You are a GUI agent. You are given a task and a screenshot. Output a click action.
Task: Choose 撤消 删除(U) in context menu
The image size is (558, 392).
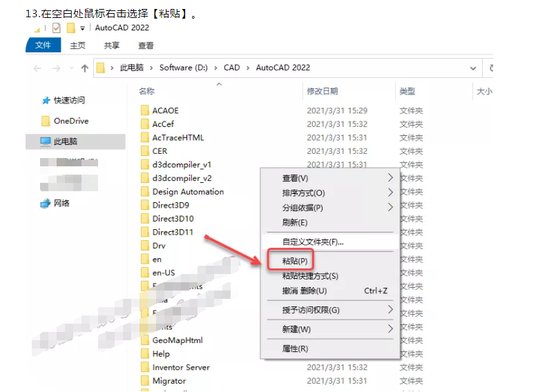coord(330,291)
